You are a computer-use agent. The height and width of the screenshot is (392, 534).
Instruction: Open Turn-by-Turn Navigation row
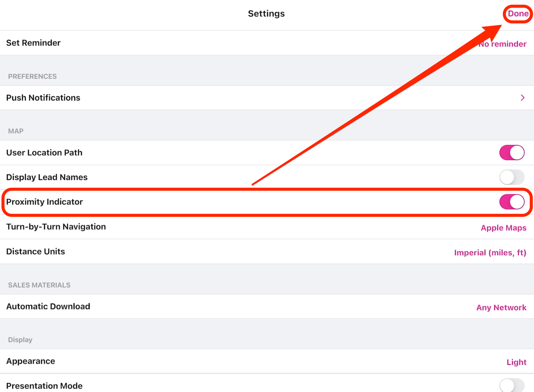[56, 227]
